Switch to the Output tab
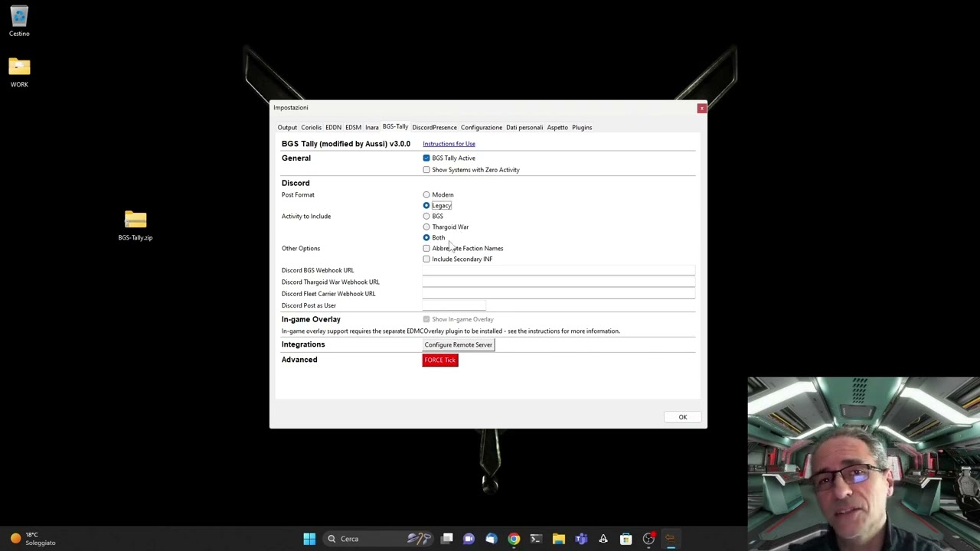The width and height of the screenshot is (980, 551). 287,128
